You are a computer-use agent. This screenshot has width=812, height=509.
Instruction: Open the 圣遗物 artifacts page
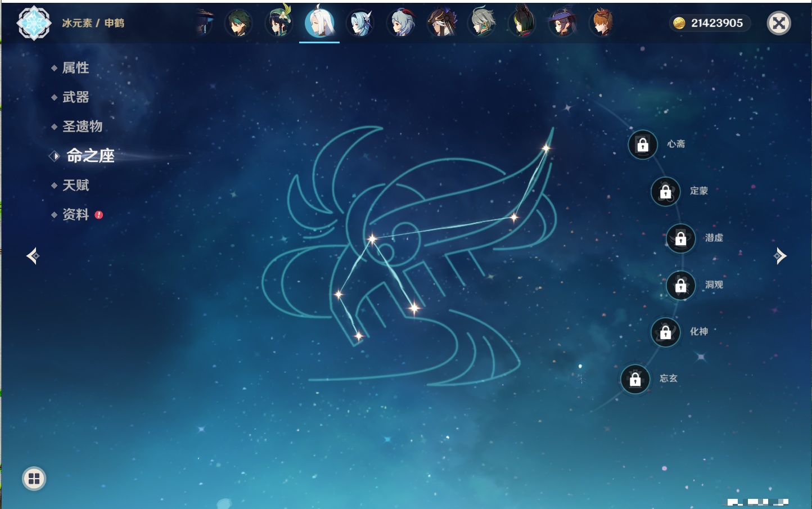[82, 127]
